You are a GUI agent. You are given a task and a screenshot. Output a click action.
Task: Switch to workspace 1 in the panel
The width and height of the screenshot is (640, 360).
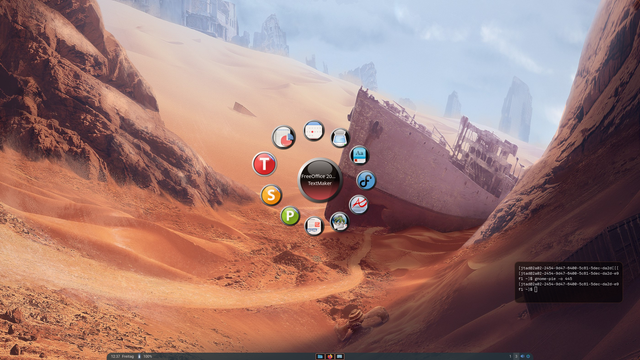(510, 356)
